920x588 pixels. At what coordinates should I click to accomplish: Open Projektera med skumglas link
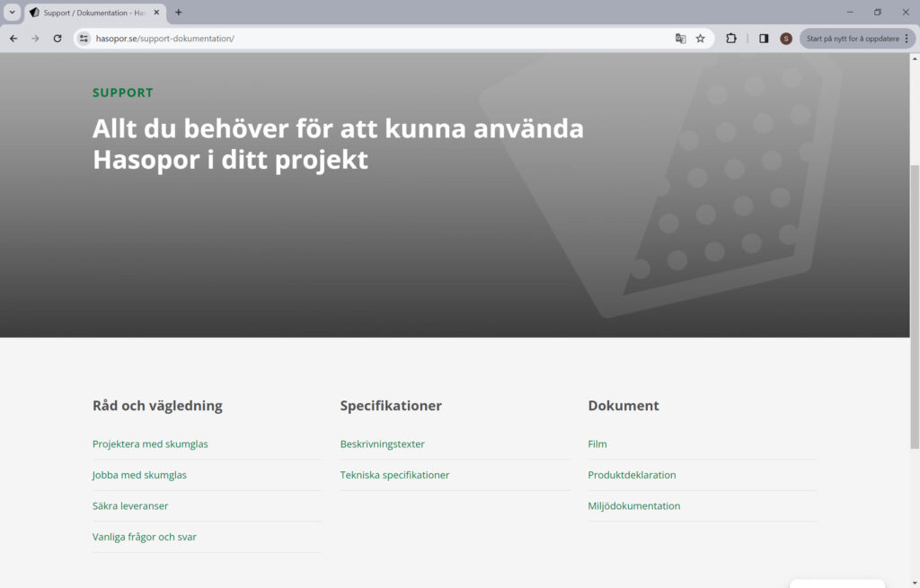click(150, 443)
